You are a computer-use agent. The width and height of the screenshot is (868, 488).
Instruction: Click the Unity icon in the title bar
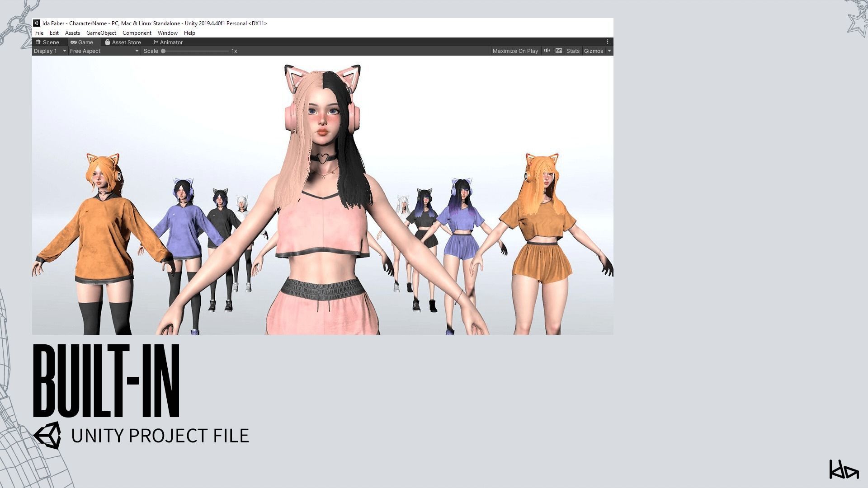(x=37, y=23)
